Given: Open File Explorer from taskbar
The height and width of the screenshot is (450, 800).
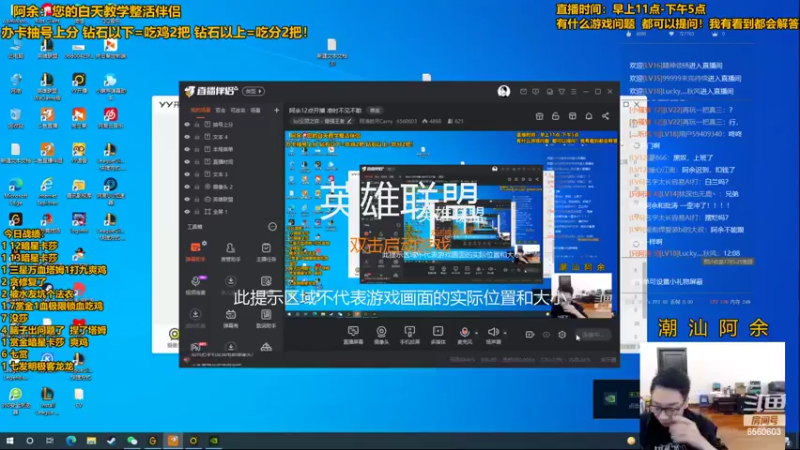Looking at the screenshot, I should (91, 440).
